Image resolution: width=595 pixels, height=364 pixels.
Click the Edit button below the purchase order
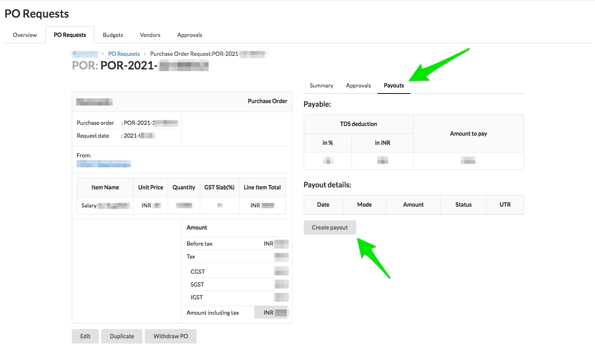85,336
